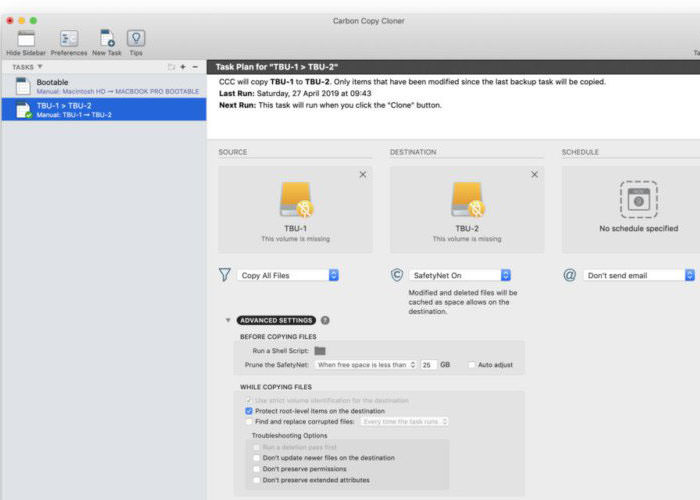Select the Bootable task

104,86
